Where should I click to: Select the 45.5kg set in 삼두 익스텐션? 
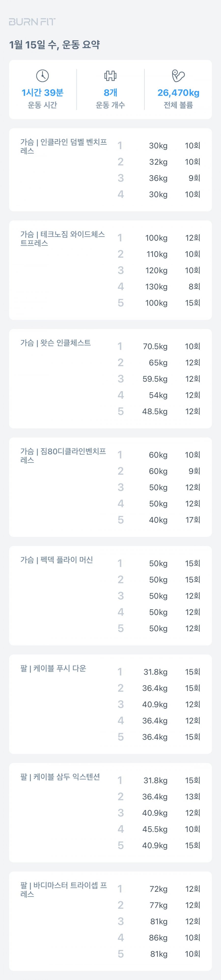(x=155, y=829)
